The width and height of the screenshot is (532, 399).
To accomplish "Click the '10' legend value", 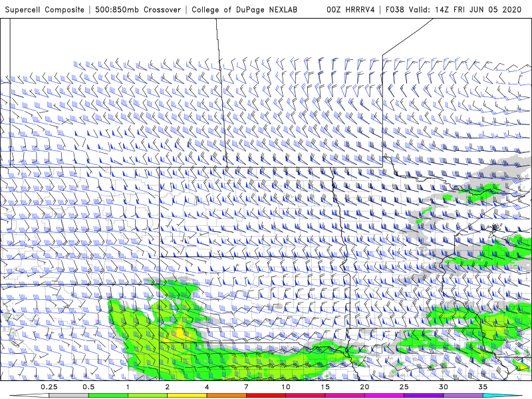I will pos(286,387).
